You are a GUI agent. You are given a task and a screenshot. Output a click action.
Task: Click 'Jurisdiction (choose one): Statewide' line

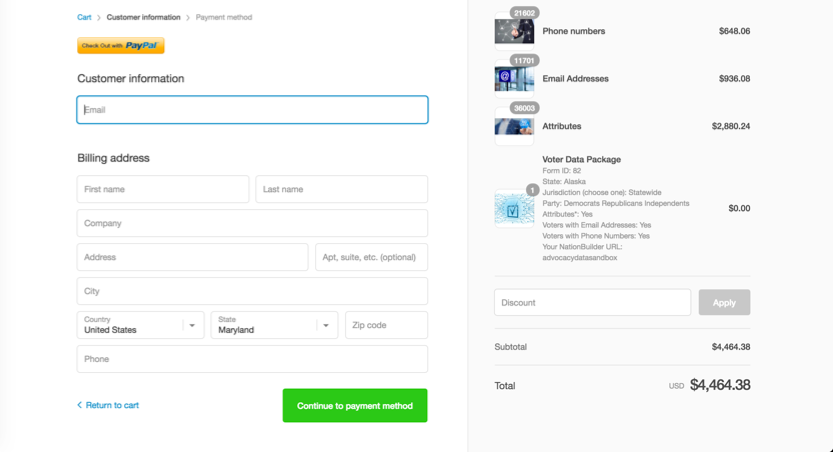602,192
